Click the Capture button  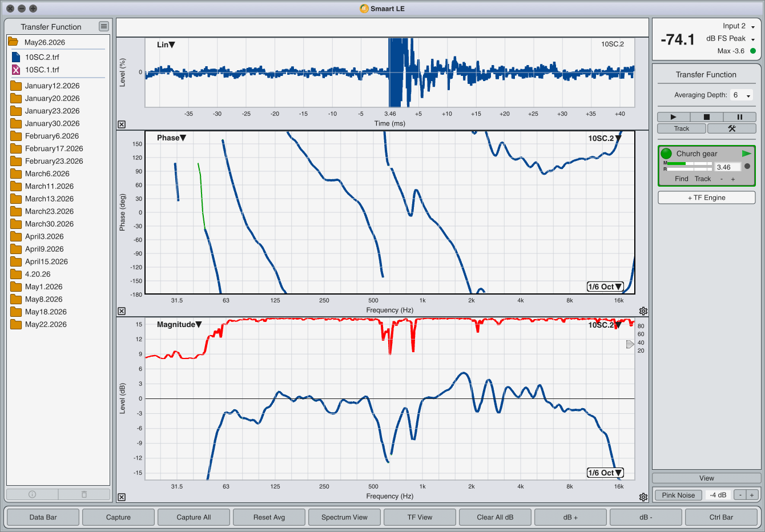click(119, 517)
